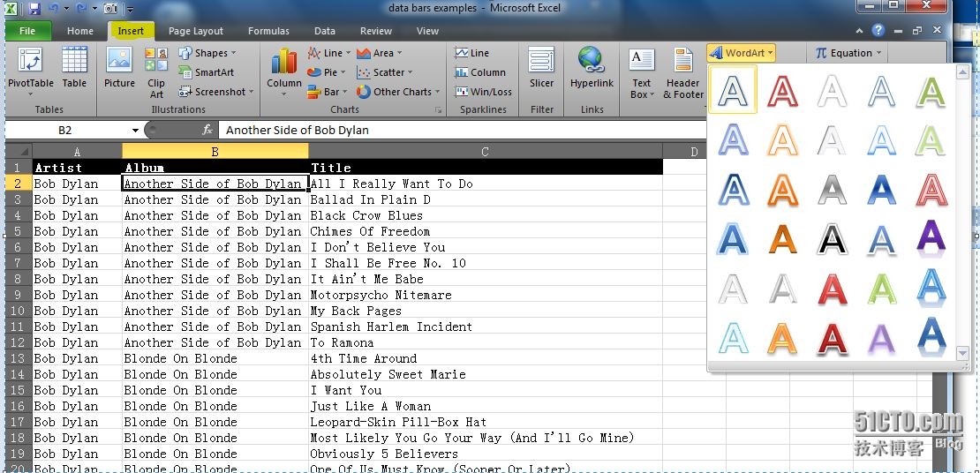Select the Title header cell

point(486,168)
